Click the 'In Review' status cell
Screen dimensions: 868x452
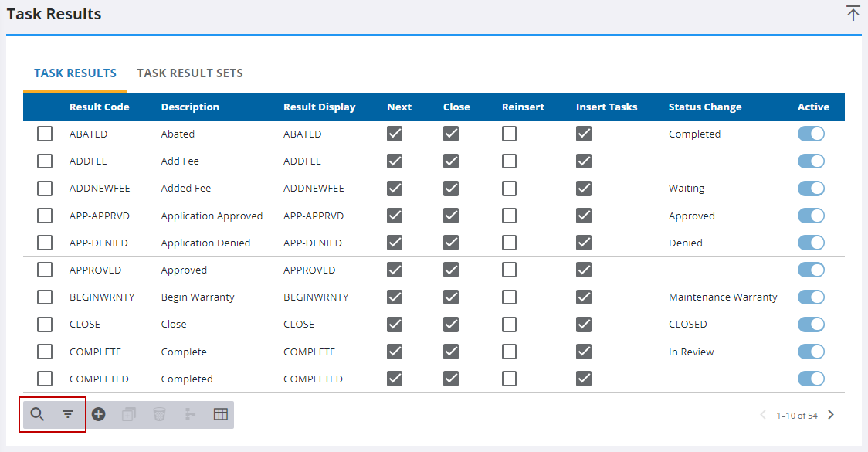691,352
